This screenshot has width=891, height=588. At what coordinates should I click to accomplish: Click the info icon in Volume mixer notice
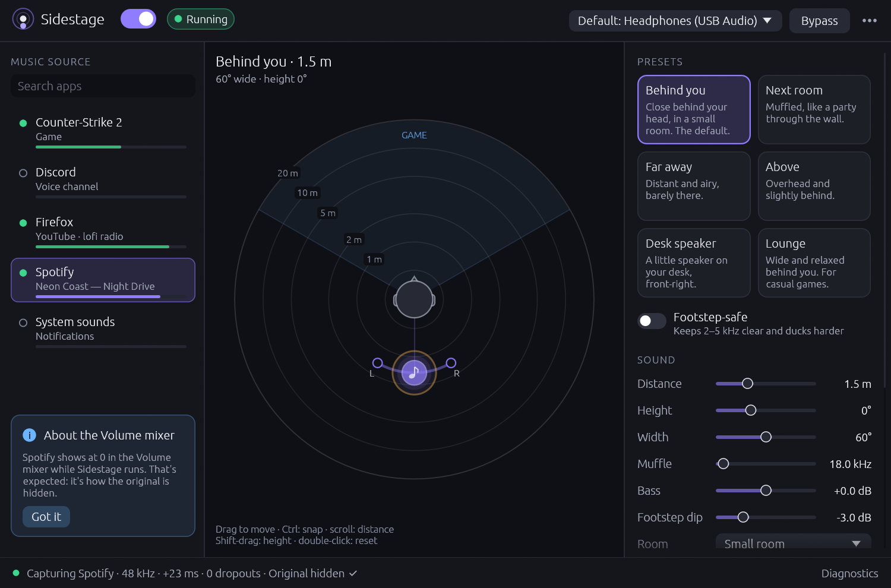29,435
